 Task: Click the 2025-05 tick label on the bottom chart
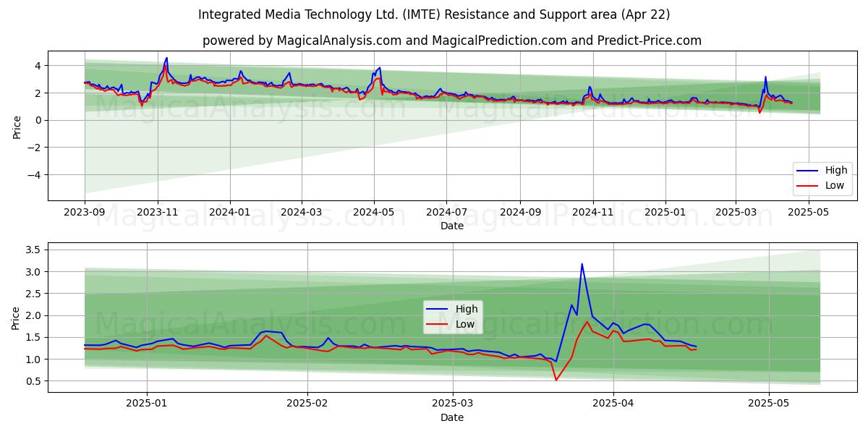769,404
